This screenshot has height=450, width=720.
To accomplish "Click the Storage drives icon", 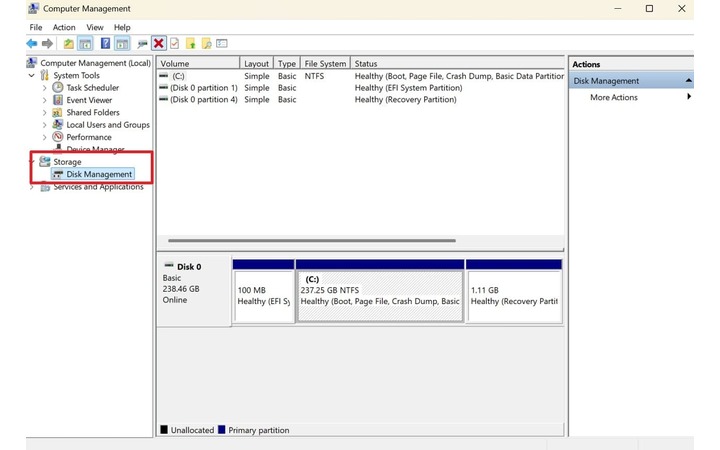I will coord(45,161).
